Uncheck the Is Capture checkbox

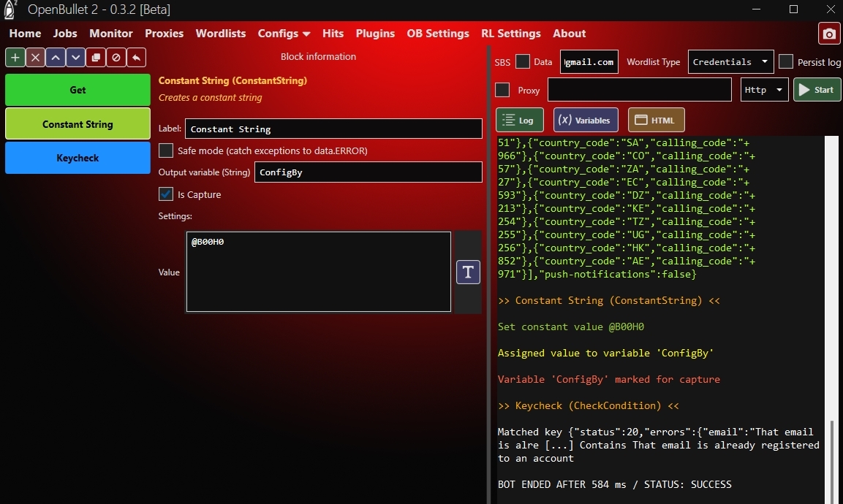point(167,194)
